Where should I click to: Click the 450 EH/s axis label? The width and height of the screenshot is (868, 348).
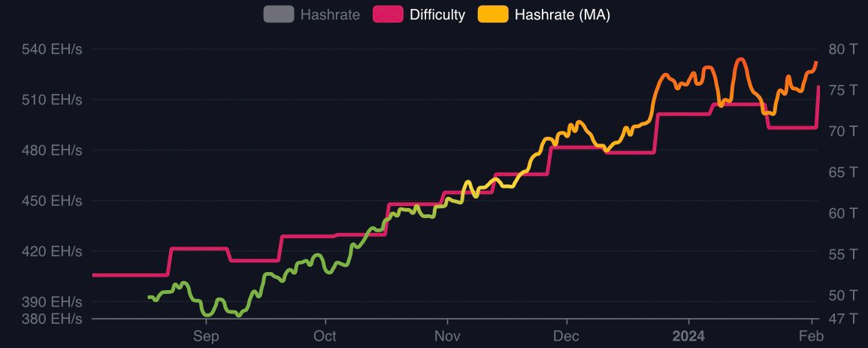(x=52, y=201)
